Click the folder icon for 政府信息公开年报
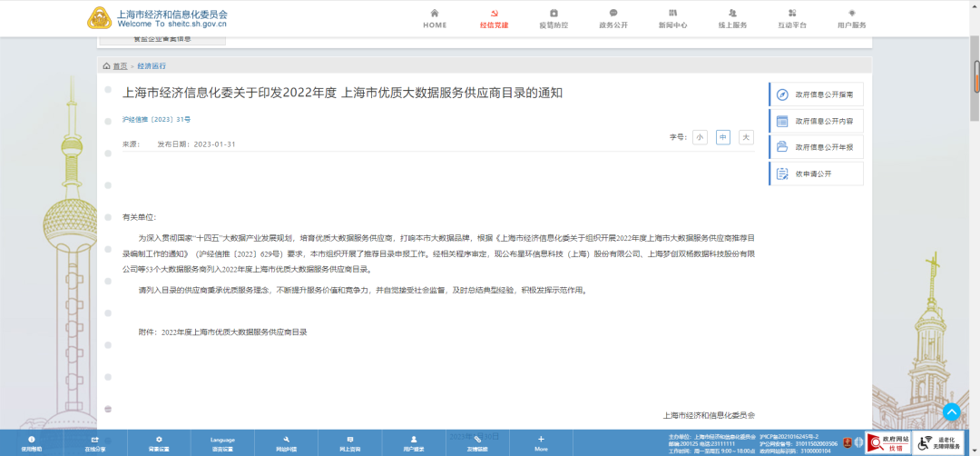The height and width of the screenshot is (456, 980). click(x=782, y=146)
